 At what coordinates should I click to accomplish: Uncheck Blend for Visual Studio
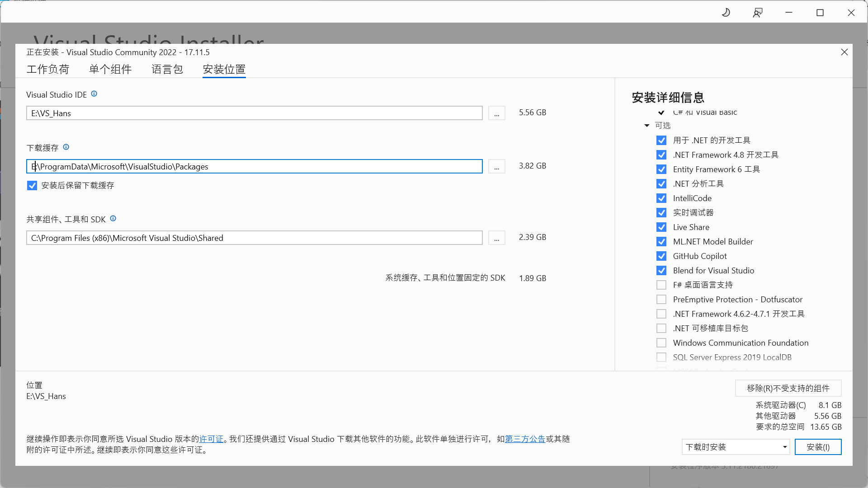click(661, 271)
